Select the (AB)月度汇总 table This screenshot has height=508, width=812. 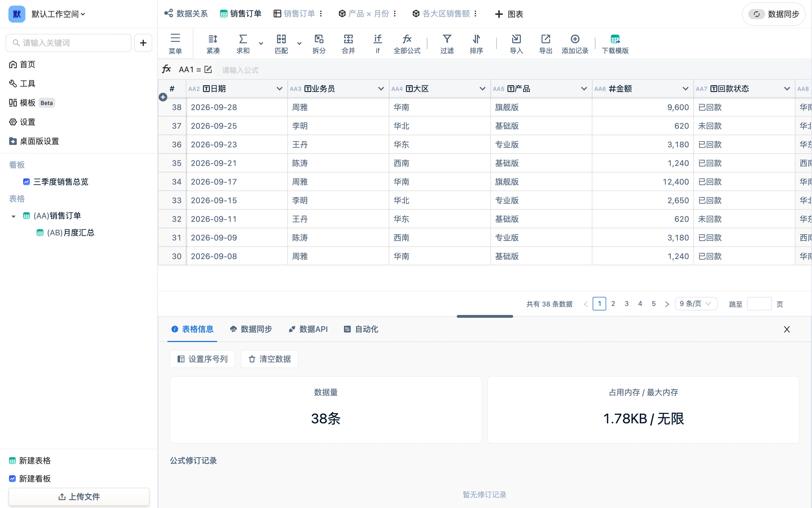[65, 233]
